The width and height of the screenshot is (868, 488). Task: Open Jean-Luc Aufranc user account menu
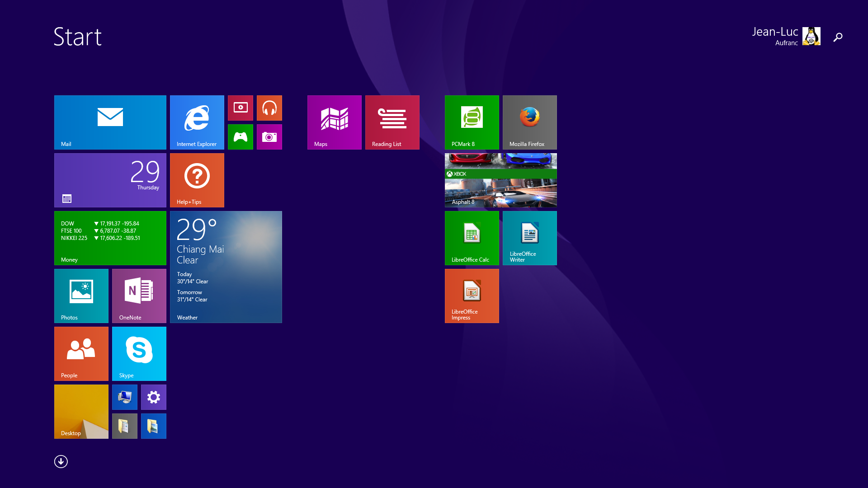786,36
